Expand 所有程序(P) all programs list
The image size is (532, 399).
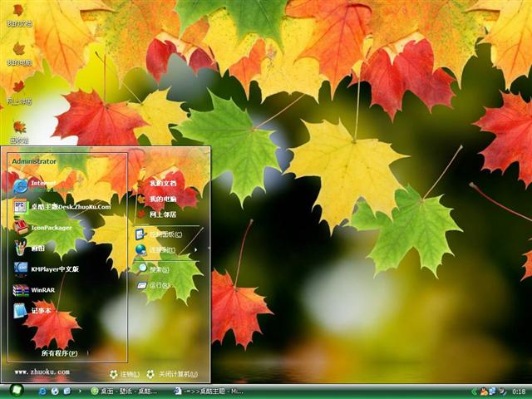(59, 353)
